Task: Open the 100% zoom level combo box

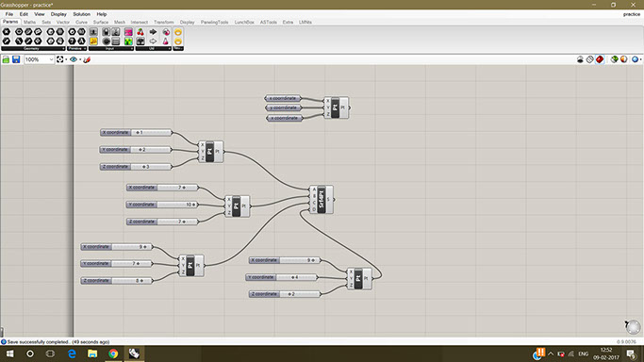Action: click(x=39, y=59)
